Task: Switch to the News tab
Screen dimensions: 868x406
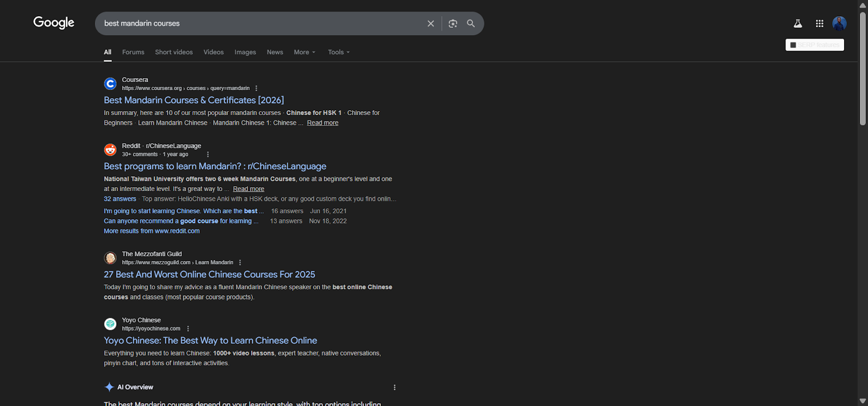Action: [x=275, y=52]
